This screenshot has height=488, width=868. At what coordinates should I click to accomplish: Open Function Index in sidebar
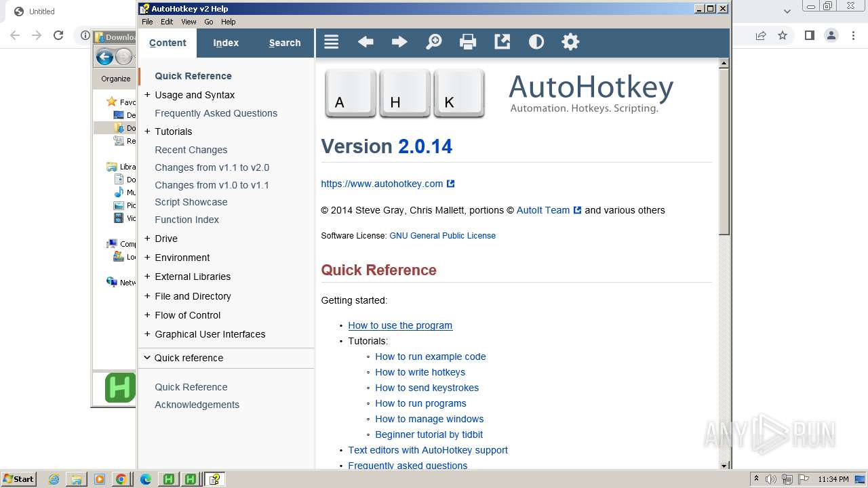pyautogui.click(x=186, y=220)
